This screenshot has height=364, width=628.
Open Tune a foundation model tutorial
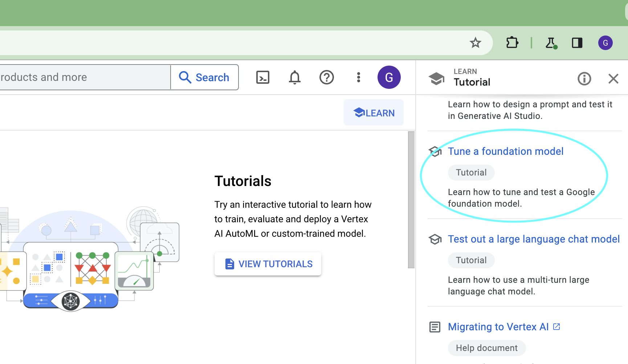click(506, 151)
